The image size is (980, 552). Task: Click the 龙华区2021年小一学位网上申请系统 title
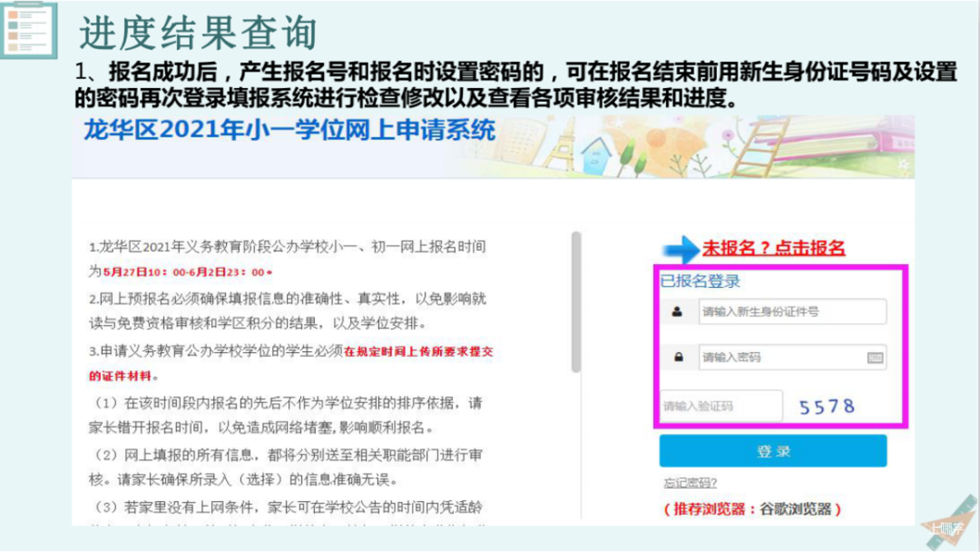pyautogui.click(x=289, y=130)
